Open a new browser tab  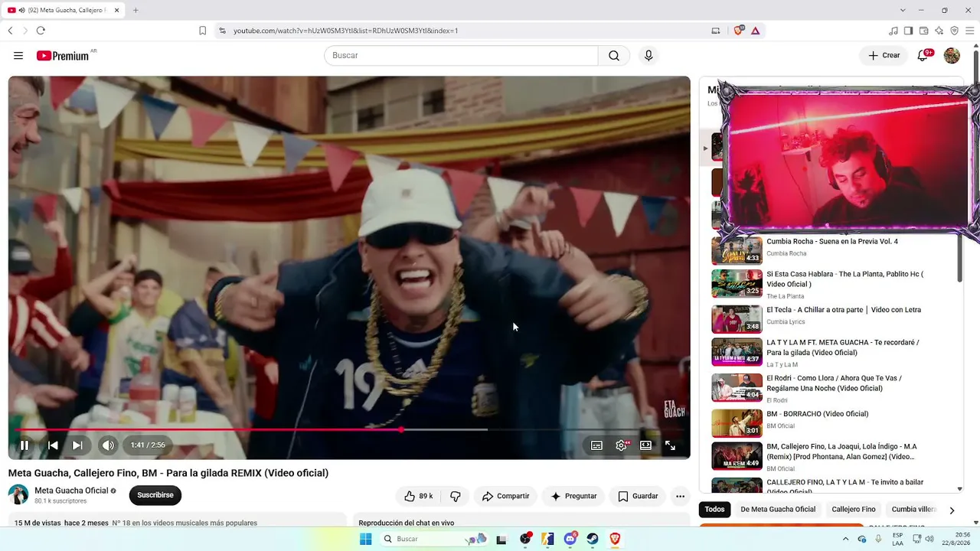pyautogui.click(x=136, y=10)
